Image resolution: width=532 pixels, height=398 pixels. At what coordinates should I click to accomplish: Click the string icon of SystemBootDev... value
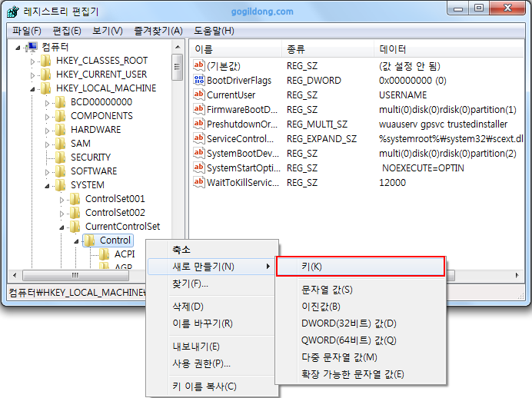[199, 153]
